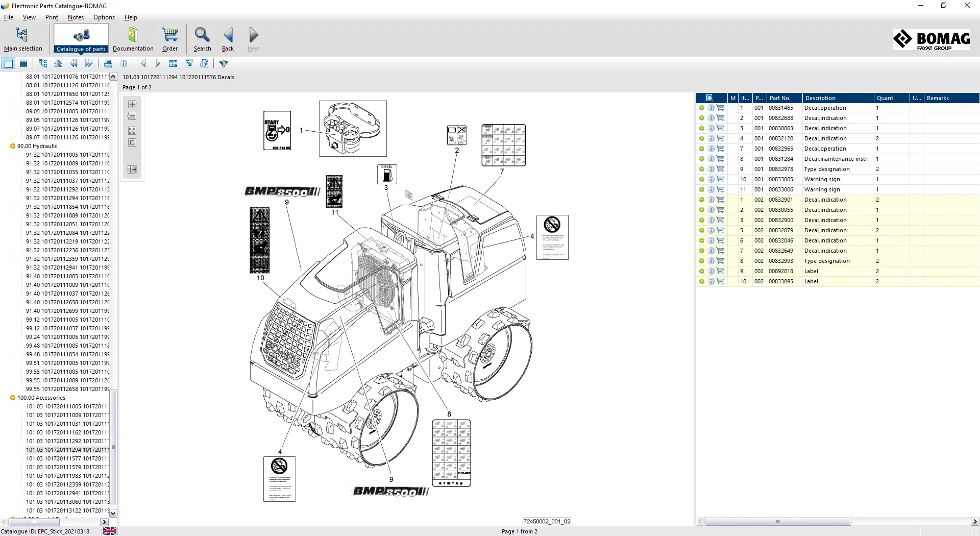980x536 pixels.
Task: Go Back using the blue left arrow
Action: coord(228,39)
